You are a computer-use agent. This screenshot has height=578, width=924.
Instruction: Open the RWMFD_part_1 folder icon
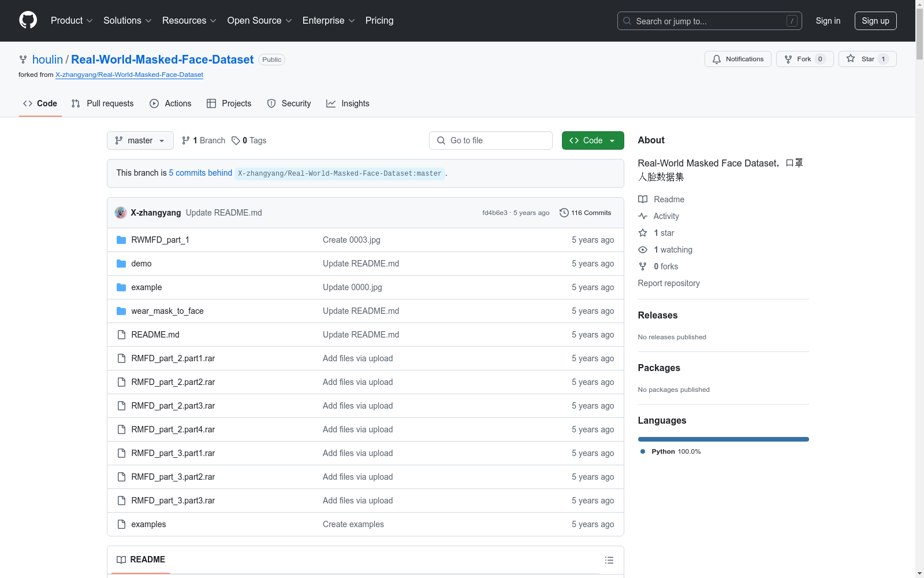coord(121,240)
